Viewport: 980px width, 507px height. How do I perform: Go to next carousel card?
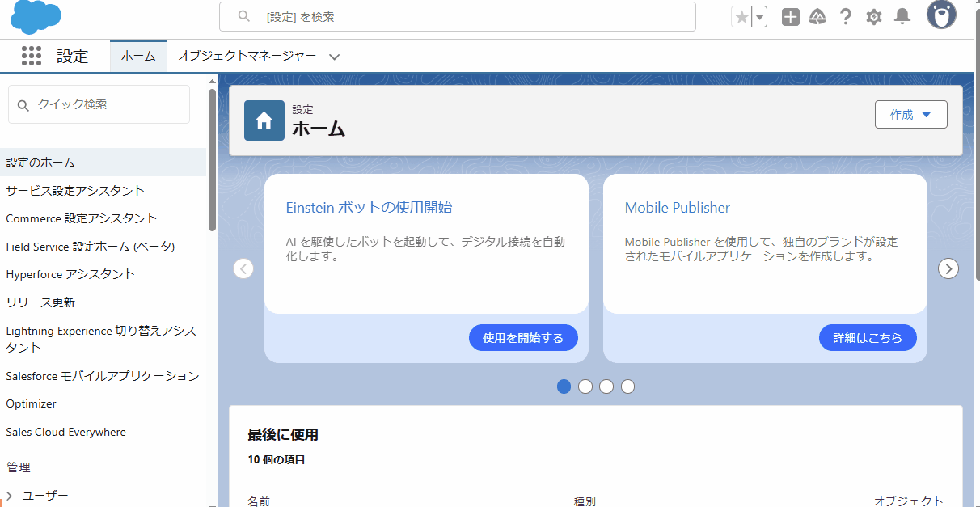click(x=948, y=268)
